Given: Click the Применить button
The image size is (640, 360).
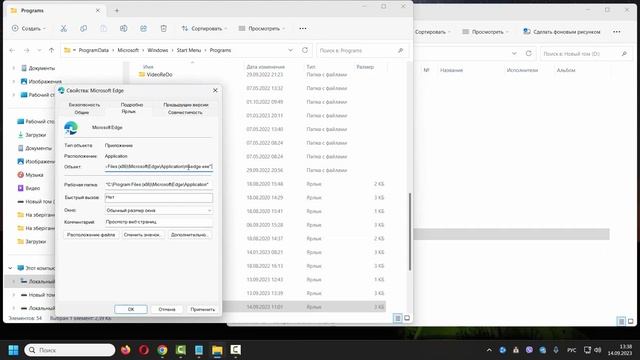Looking at the screenshot, I should coord(202,309).
